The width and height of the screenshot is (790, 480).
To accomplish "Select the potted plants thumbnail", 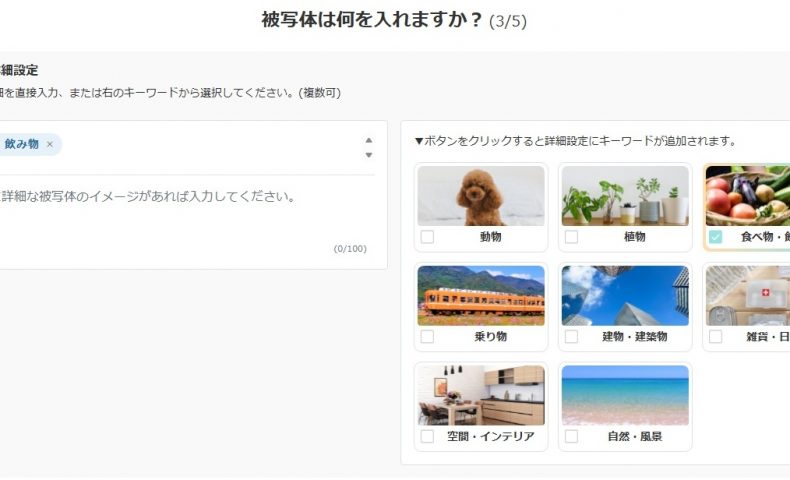I will [x=625, y=195].
